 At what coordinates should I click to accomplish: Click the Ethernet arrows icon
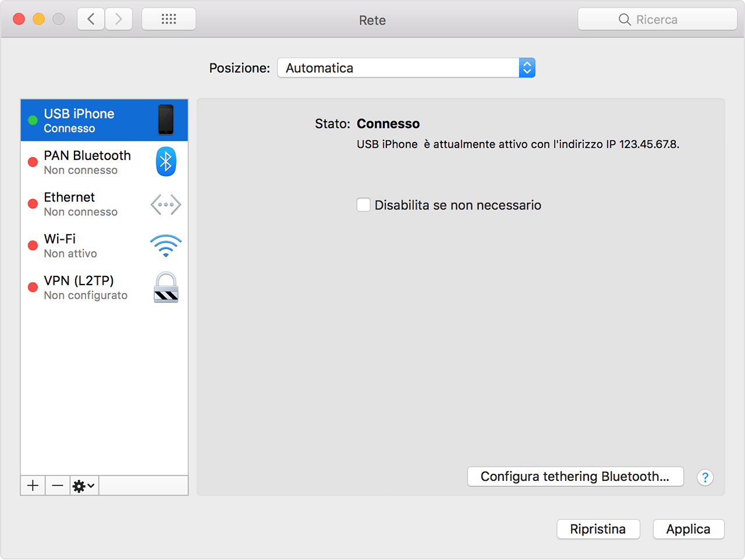tap(166, 204)
